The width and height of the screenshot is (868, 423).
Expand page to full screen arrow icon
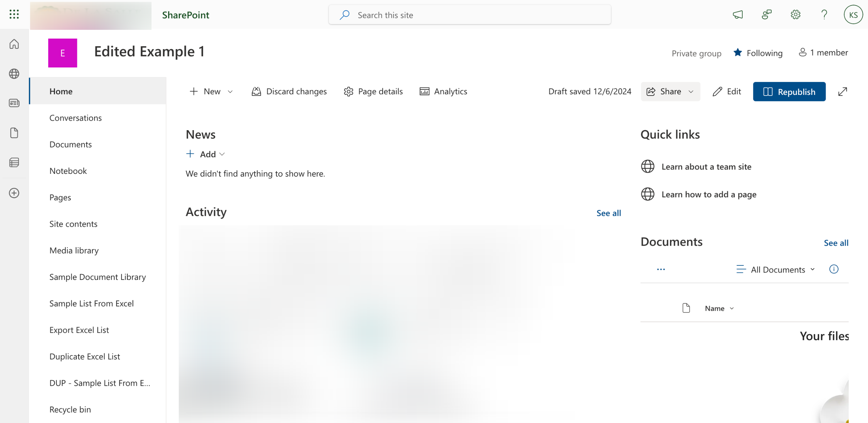point(843,92)
